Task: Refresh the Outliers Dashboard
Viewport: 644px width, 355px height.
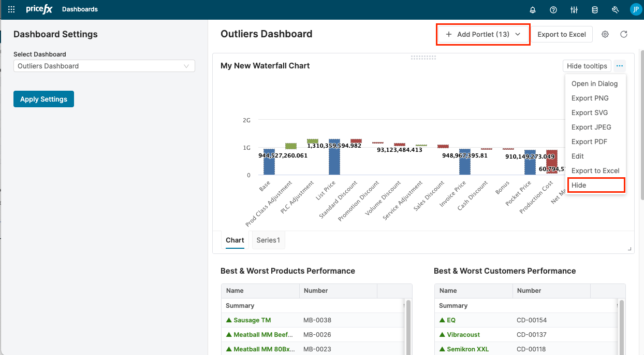Action: [624, 34]
